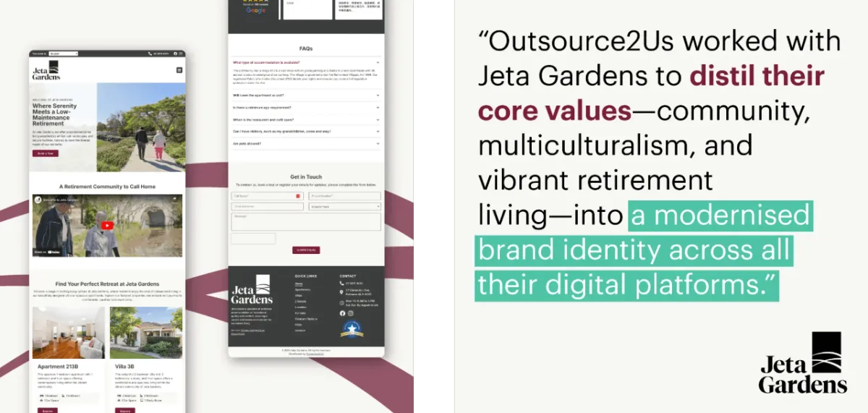Click the Home link in footer Quick Links
This screenshot has width=868, height=413.
tap(299, 284)
